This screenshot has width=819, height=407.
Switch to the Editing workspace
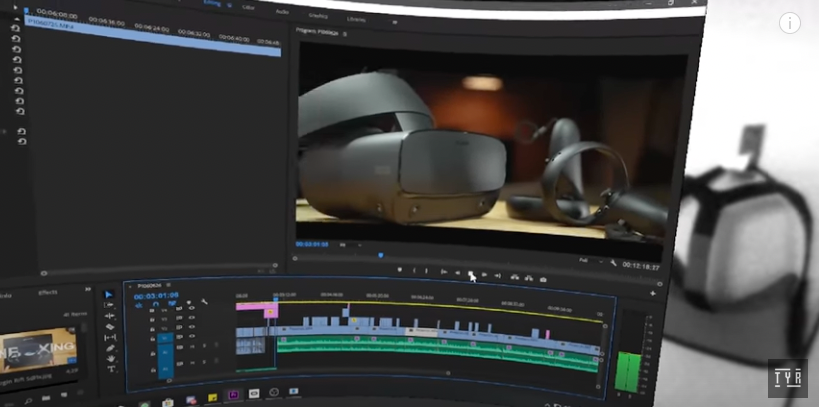pos(212,3)
